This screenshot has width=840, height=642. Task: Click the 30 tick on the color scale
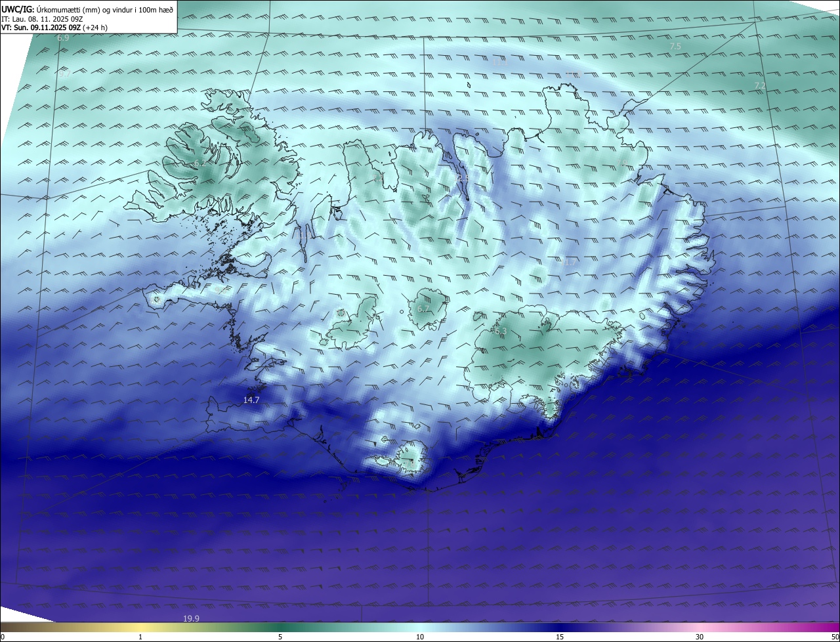tap(700, 637)
